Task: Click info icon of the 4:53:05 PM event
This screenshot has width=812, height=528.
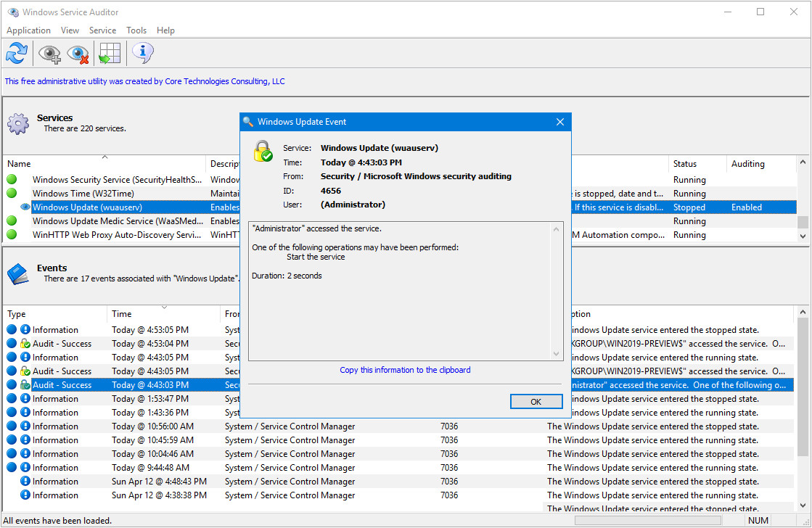Action: pyautogui.click(x=25, y=329)
